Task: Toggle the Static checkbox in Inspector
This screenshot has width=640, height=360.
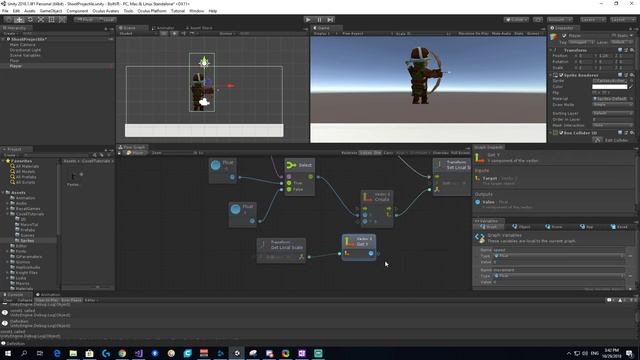Action: click(x=614, y=36)
